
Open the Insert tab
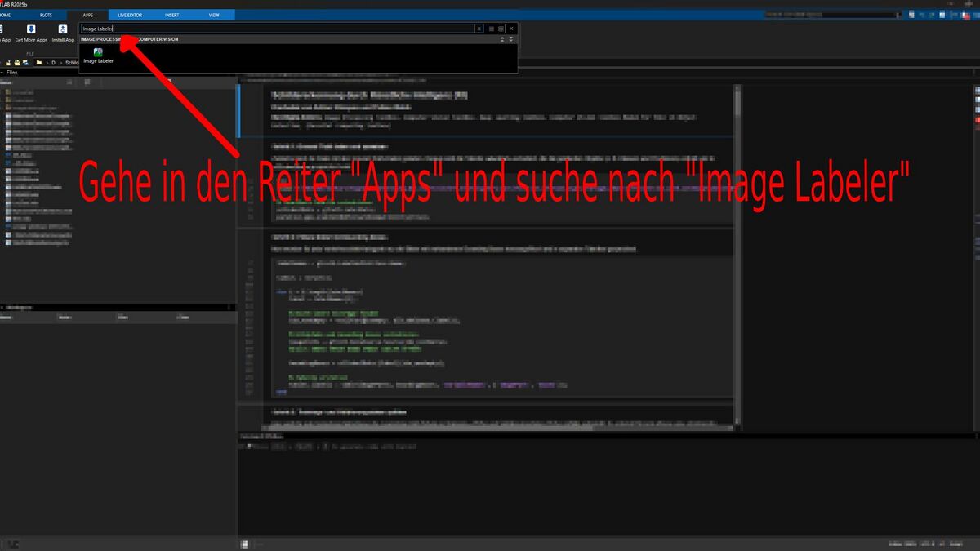click(x=171, y=15)
